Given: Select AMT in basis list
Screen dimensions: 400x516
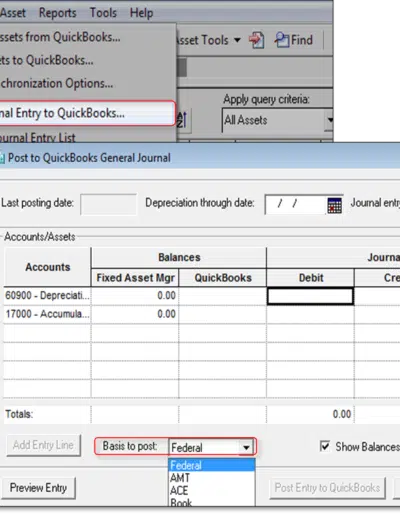Looking at the screenshot, I should (212, 478).
